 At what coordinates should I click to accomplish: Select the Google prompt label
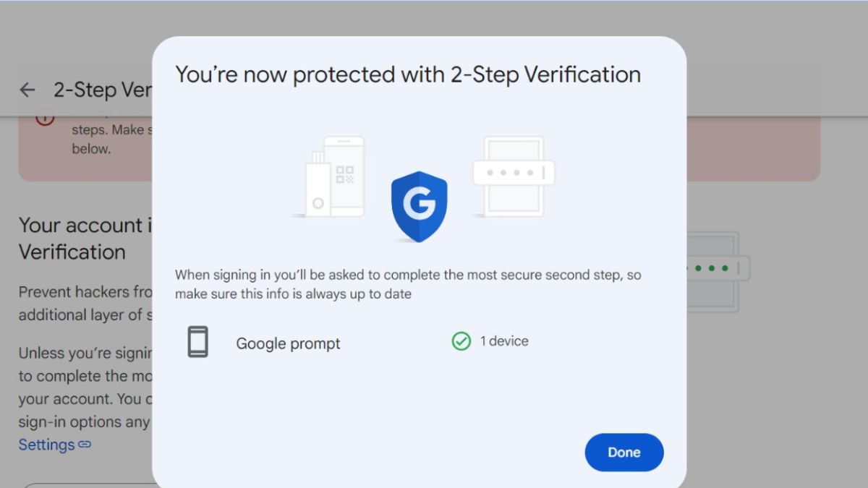click(x=288, y=343)
